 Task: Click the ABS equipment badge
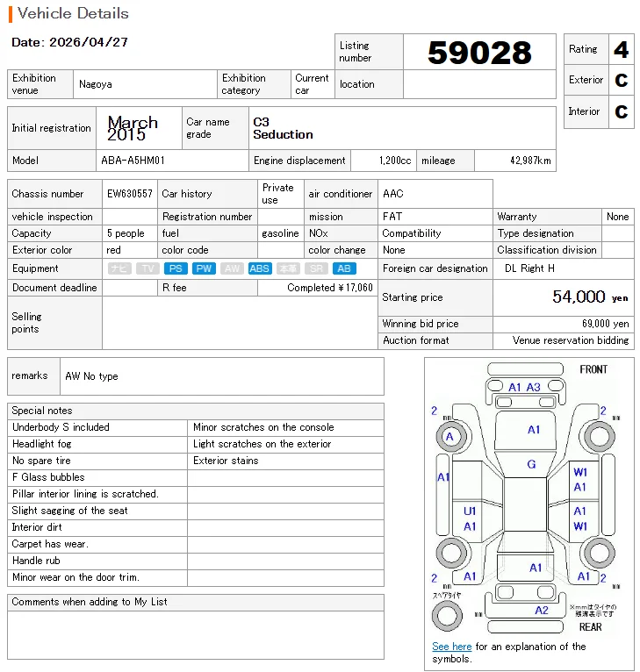coord(260,268)
